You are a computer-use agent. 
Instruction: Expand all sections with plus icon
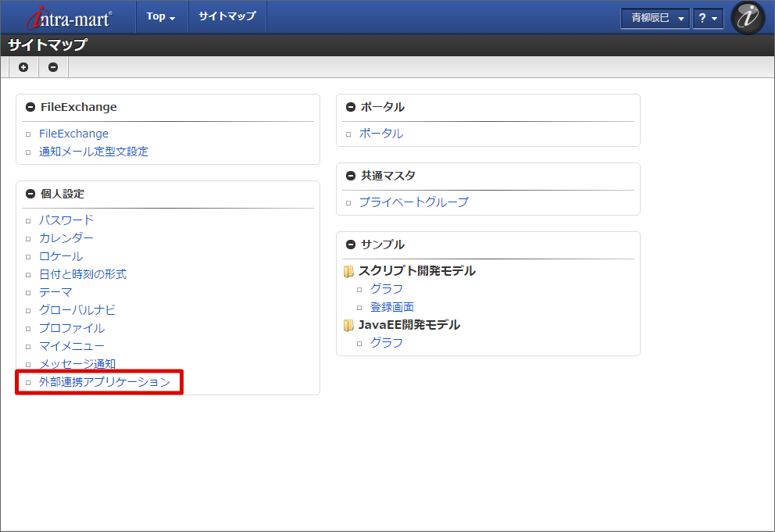tap(23, 67)
